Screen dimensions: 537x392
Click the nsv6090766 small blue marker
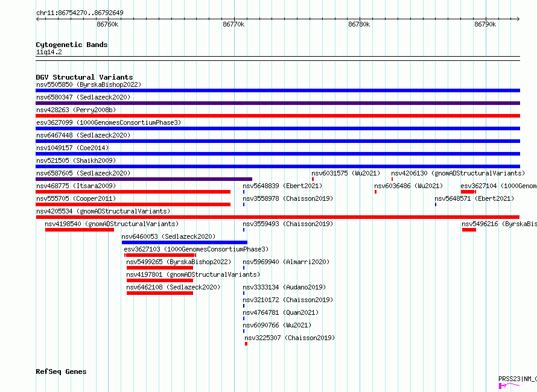tap(244, 331)
